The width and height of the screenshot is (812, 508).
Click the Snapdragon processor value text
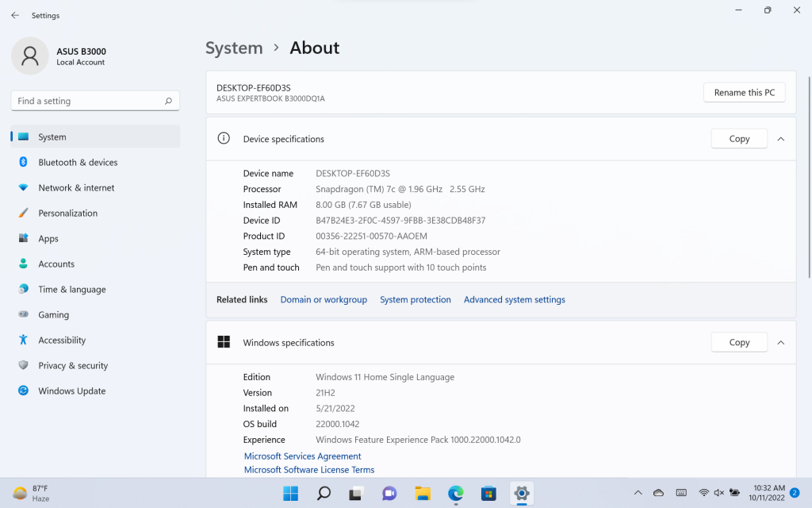(x=400, y=189)
